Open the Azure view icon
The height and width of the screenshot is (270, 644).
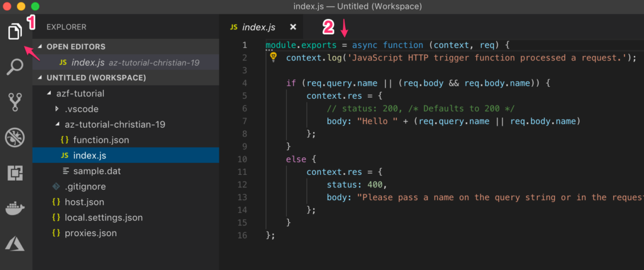point(16,244)
